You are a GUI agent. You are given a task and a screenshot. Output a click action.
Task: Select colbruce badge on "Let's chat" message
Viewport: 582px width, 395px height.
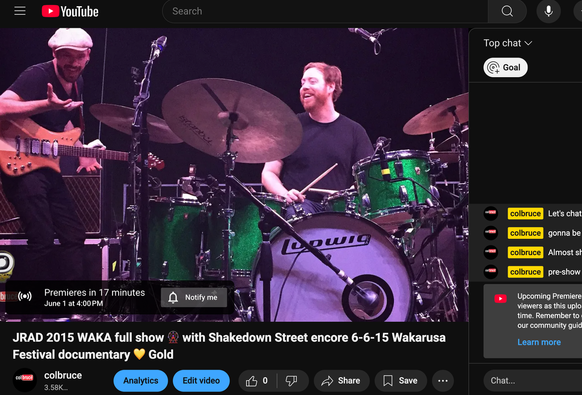pos(525,213)
